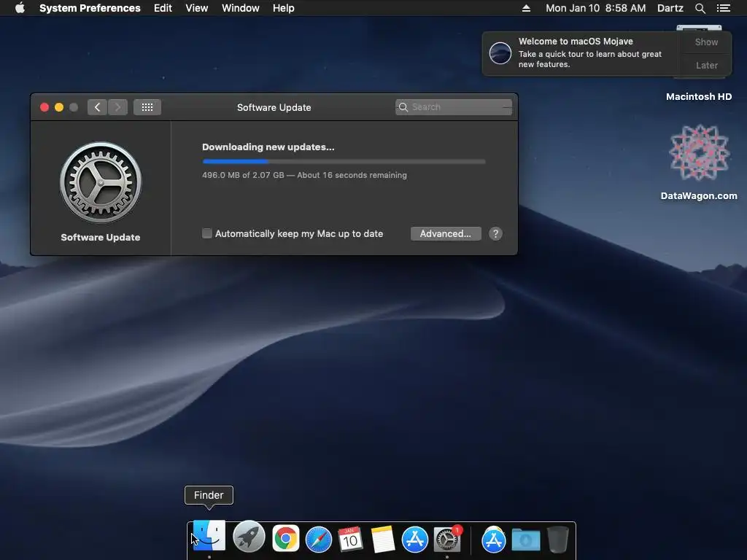This screenshot has height=560, width=747.
Task: Open the Downloads folder in the Dock
Action: pyautogui.click(x=526, y=540)
